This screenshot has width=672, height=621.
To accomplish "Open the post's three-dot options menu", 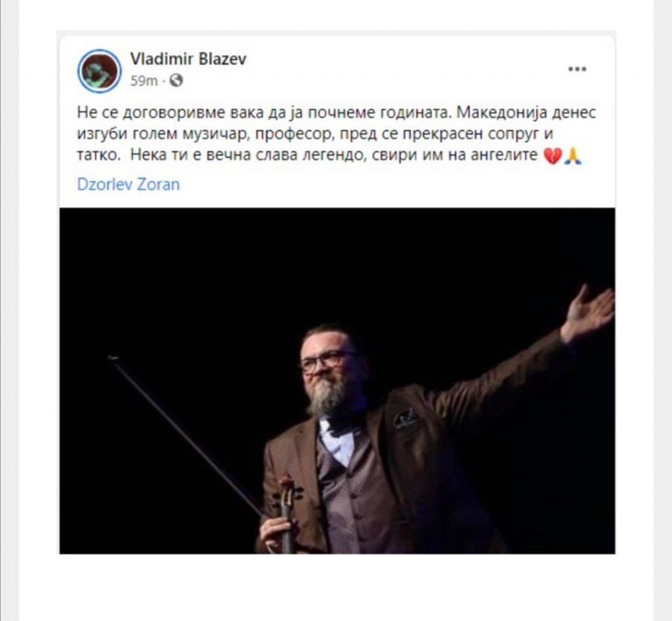I will (x=577, y=69).
